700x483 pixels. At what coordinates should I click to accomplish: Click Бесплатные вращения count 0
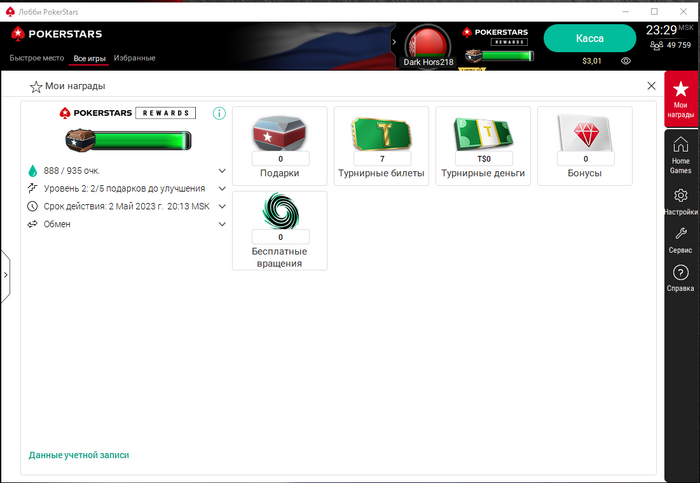280,237
